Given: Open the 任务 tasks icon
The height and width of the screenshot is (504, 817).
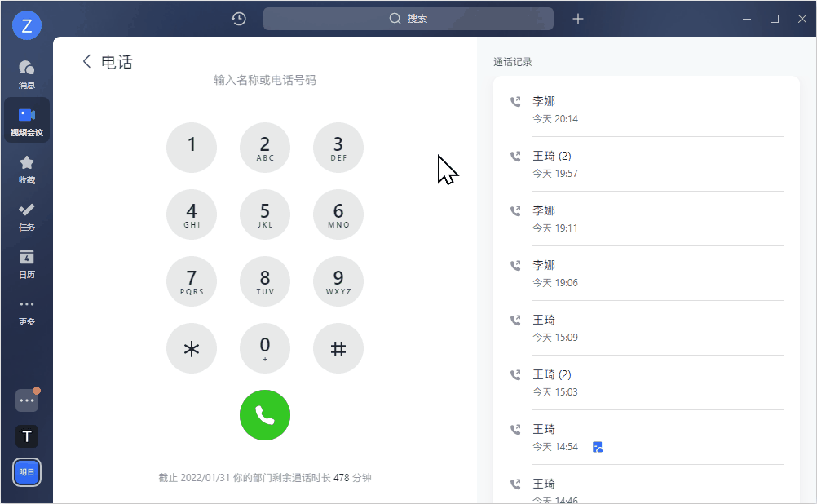Looking at the screenshot, I should tap(27, 217).
